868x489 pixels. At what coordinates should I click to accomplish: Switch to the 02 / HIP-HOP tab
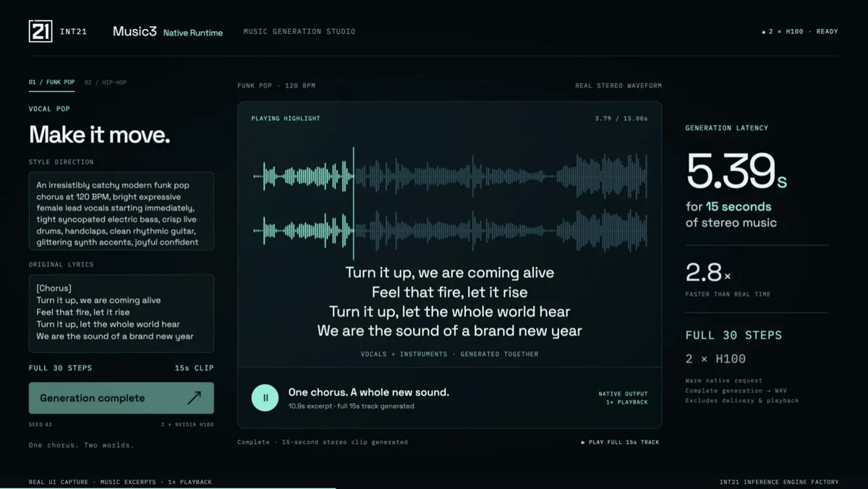[x=106, y=82]
